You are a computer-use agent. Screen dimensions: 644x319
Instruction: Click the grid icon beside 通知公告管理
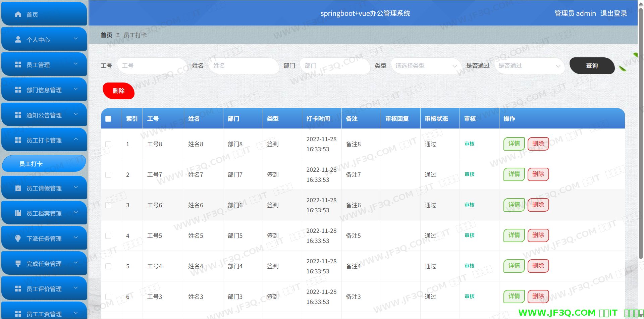[x=18, y=115]
